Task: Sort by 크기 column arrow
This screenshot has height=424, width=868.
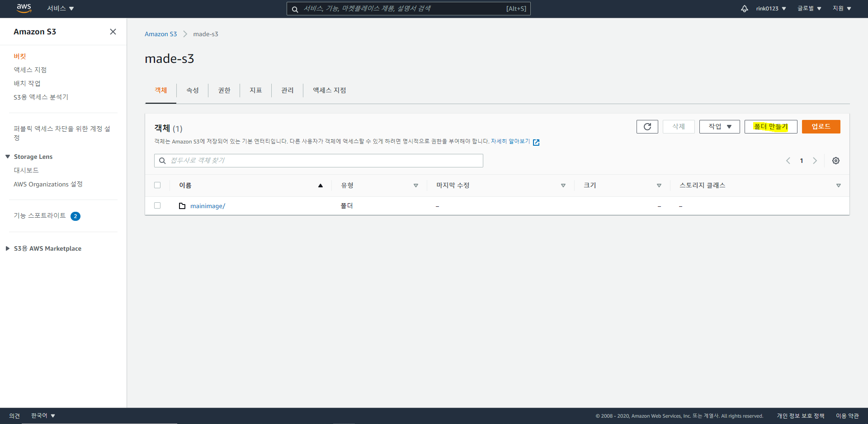Action: pos(659,186)
